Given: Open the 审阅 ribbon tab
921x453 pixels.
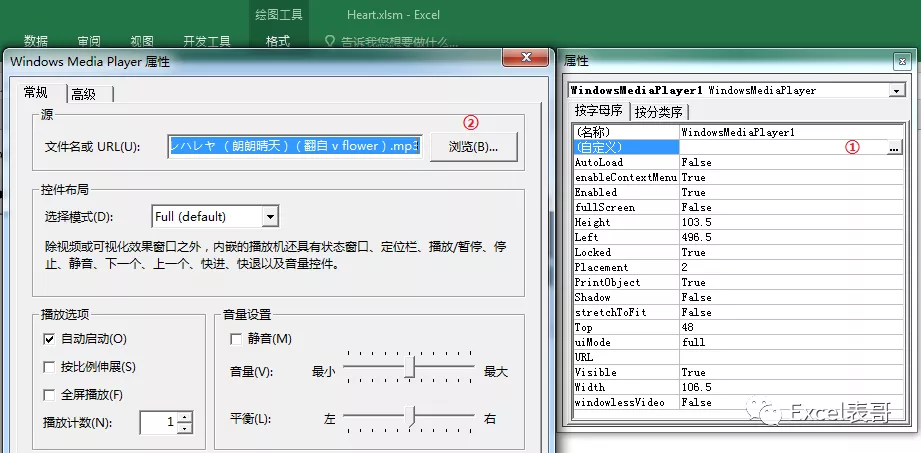Looking at the screenshot, I should [89, 42].
